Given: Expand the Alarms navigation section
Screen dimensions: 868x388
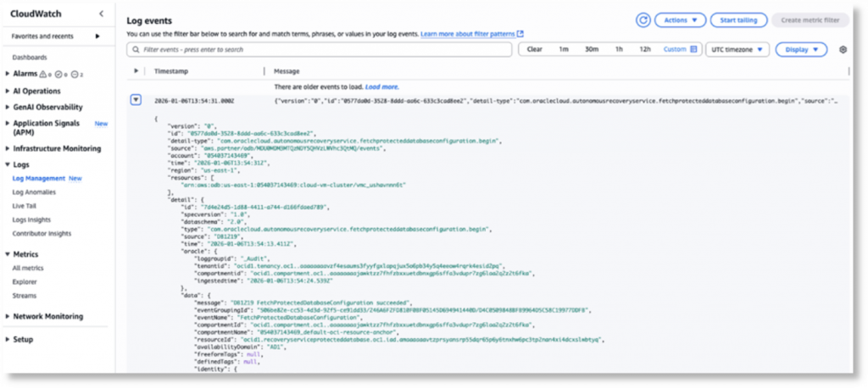Looking at the screenshot, I should (x=7, y=74).
